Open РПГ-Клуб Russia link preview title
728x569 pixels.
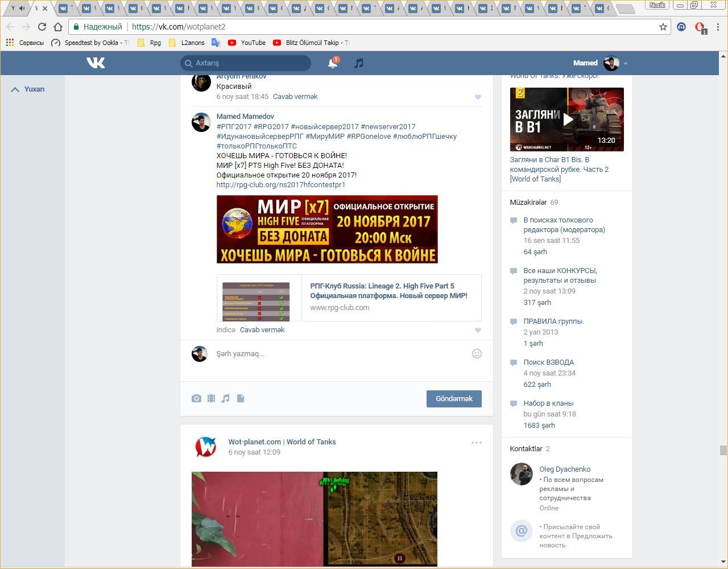pos(388,291)
